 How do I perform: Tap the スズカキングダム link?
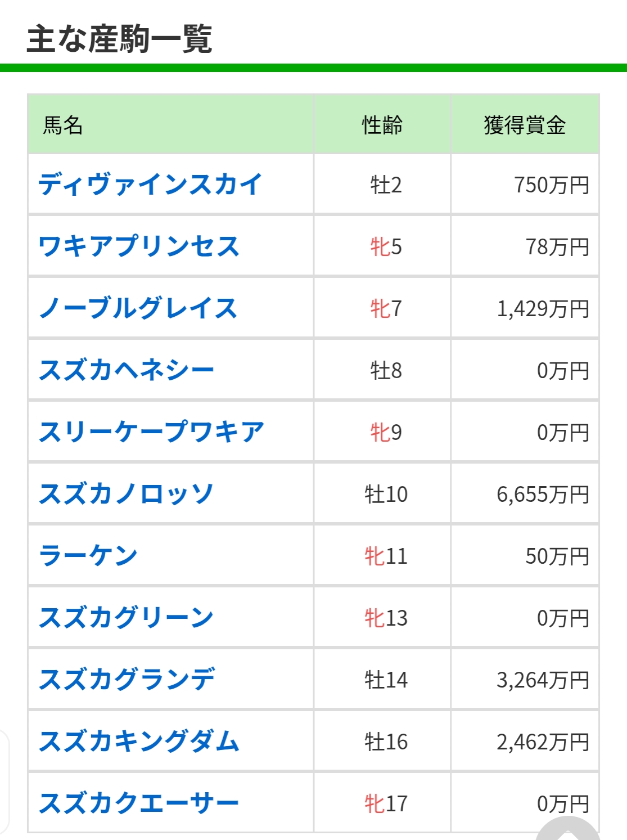(139, 742)
